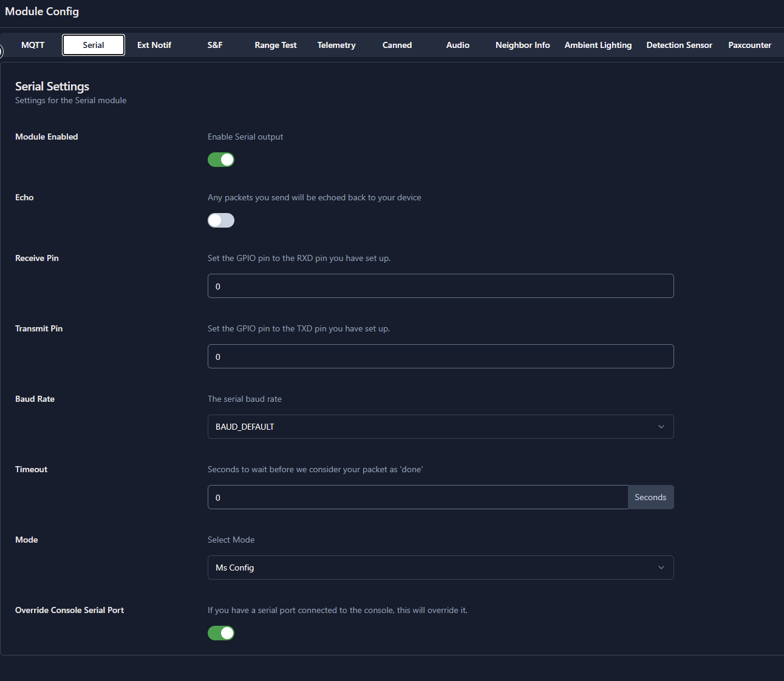Click the Mode dropdown chevron arrow
The height and width of the screenshot is (681, 784).
coord(661,567)
